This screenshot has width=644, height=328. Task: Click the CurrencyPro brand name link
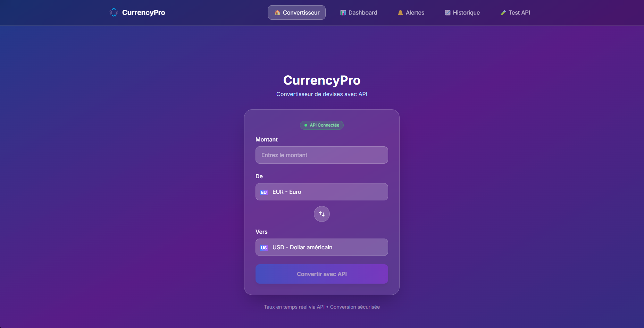pos(144,12)
